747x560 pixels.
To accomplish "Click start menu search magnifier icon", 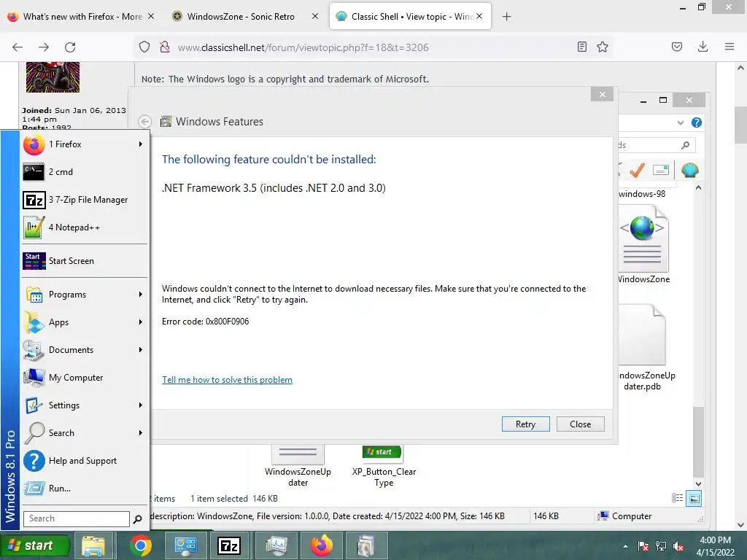I will 138,519.
